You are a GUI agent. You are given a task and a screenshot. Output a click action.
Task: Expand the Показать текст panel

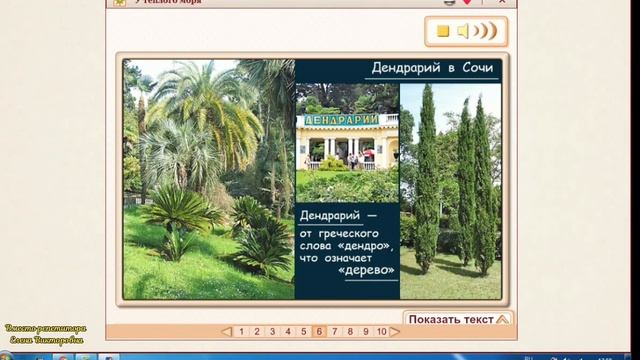[x=458, y=319]
